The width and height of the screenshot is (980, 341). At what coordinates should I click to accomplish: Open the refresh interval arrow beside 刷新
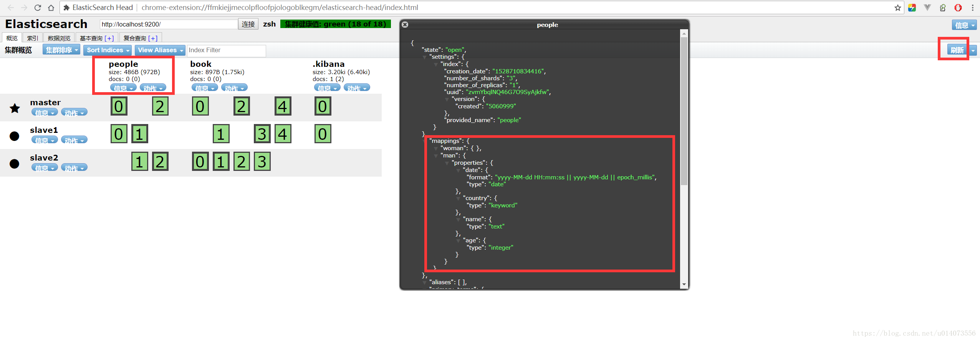tap(973, 50)
